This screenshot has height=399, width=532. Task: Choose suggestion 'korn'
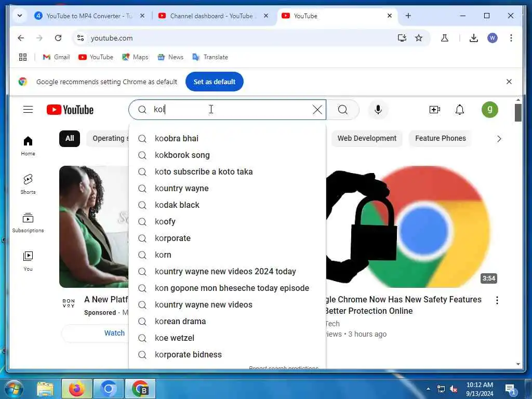click(x=228, y=255)
